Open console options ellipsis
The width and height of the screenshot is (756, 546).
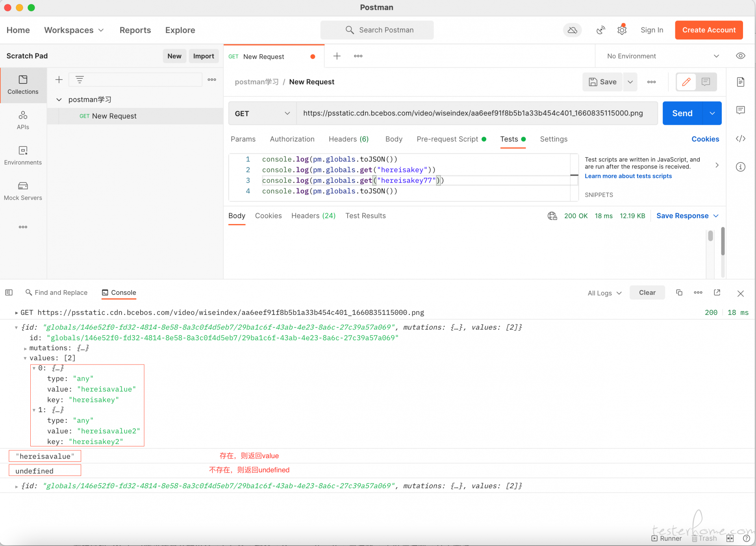698,292
